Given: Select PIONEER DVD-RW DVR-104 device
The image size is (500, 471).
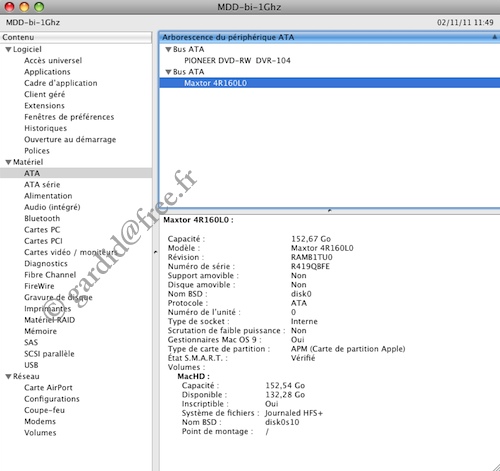Looking at the screenshot, I should click(237, 61).
